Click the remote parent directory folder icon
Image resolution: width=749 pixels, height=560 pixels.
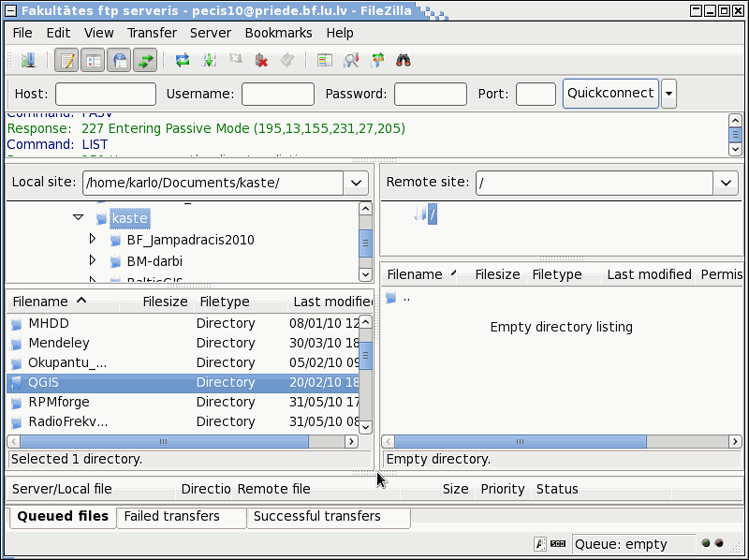click(x=391, y=298)
